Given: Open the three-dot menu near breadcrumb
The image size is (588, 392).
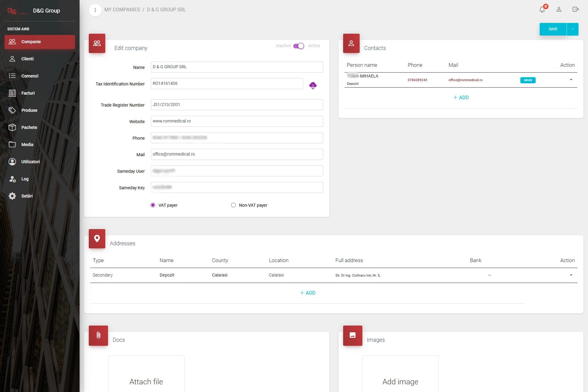Looking at the screenshot, I should pyautogui.click(x=95, y=10).
